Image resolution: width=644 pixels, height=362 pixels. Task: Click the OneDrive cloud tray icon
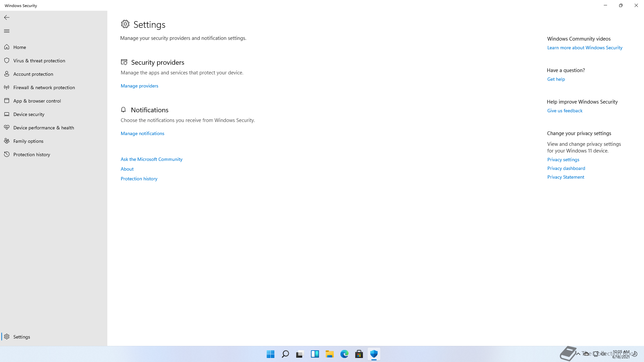pos(586,354)
